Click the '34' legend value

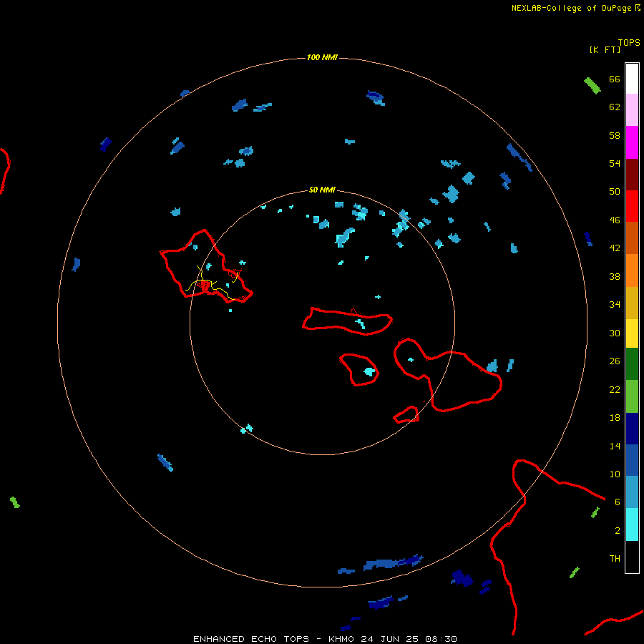point(615,304)
